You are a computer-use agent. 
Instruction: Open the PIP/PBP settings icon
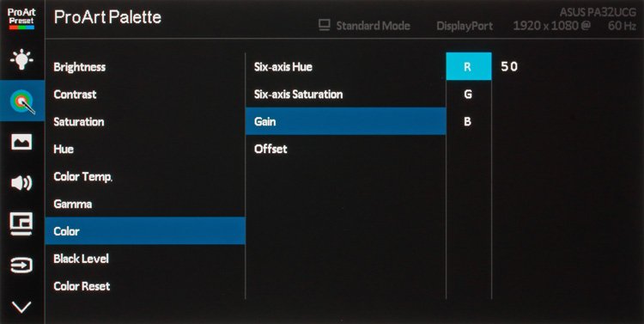tap(21, 224)
